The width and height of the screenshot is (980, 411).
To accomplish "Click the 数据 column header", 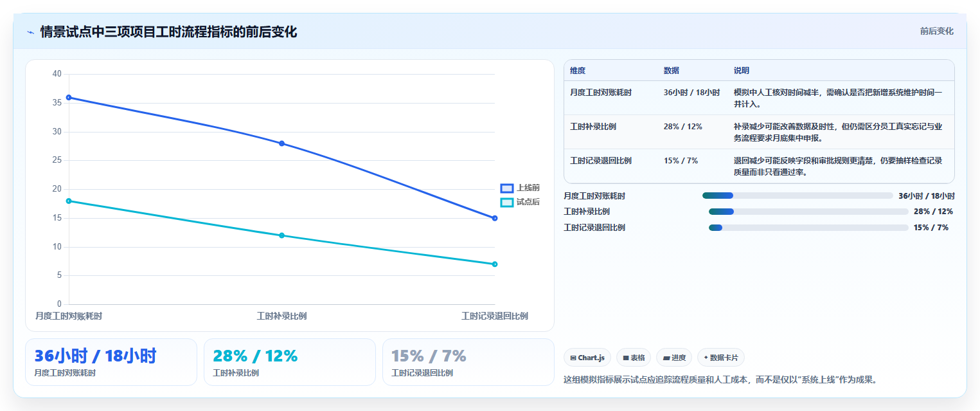I will 672,71.
